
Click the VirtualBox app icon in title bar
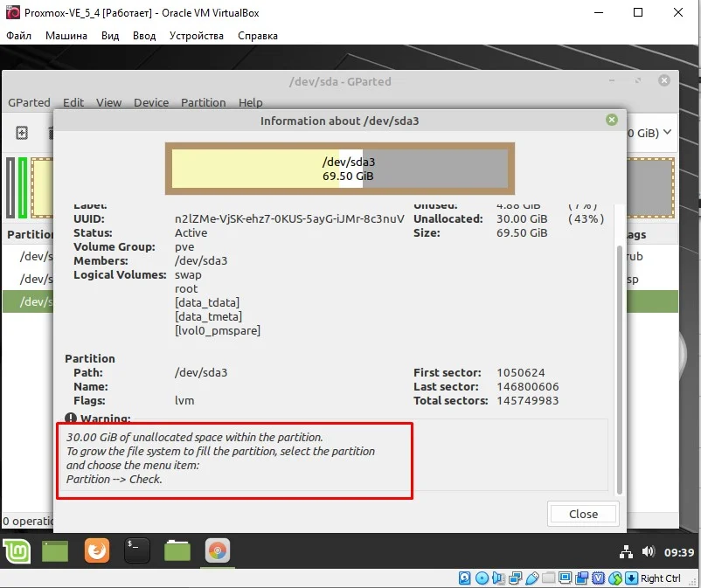pos(12,12)
